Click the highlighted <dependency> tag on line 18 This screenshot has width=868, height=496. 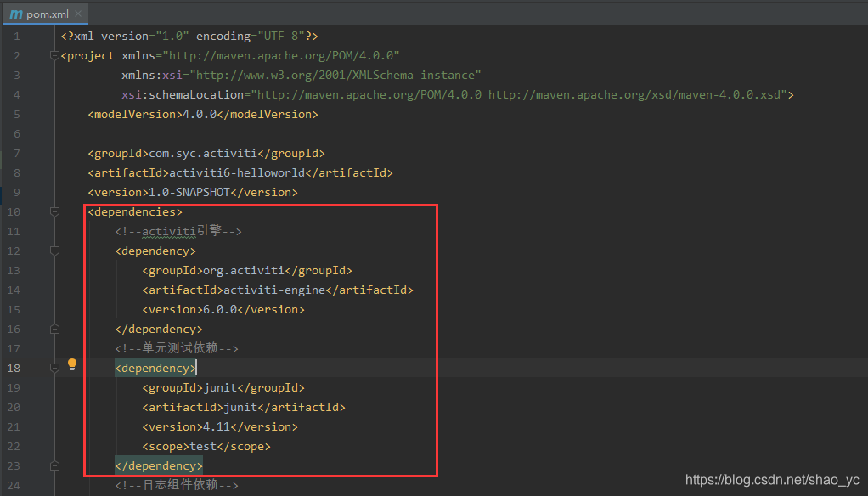(155, 367)
